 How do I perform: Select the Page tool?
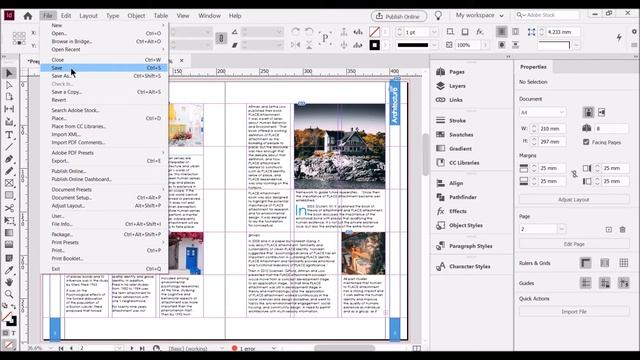(9, 97)
